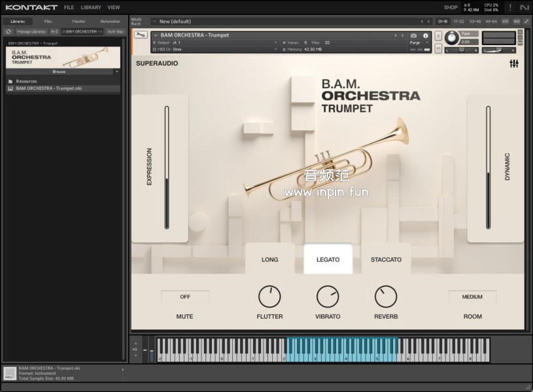Viewport: 533px width, 392px height.
Task: Go to previous multi preset
Action: tap(422, 22)
